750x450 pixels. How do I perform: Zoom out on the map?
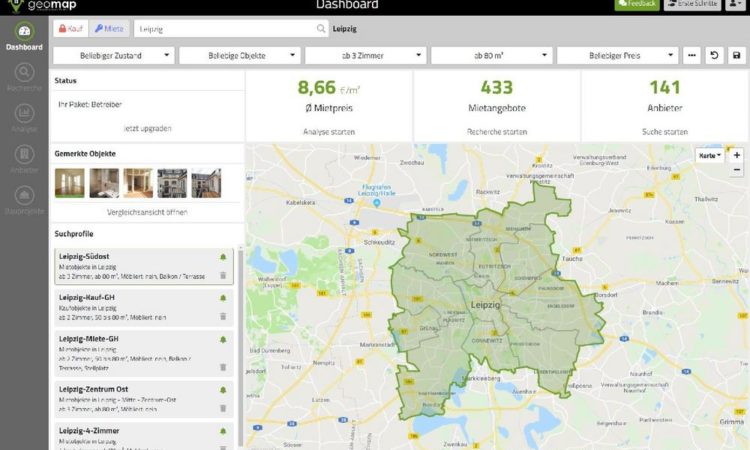tap(737, 169)
